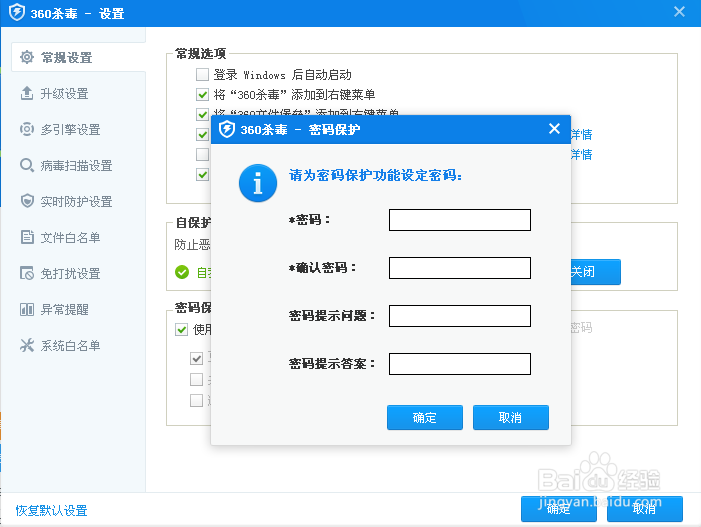Focus the 密码提示问题 field
Image resolution: width=701 pixels, height=527 pixels.
pos(460,316)
